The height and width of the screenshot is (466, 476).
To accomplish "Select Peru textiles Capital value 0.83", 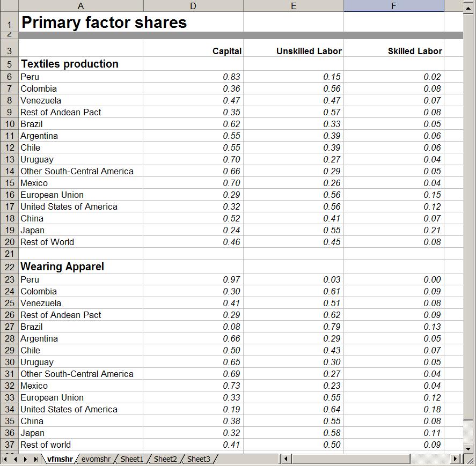I will (x=193, y=77).
